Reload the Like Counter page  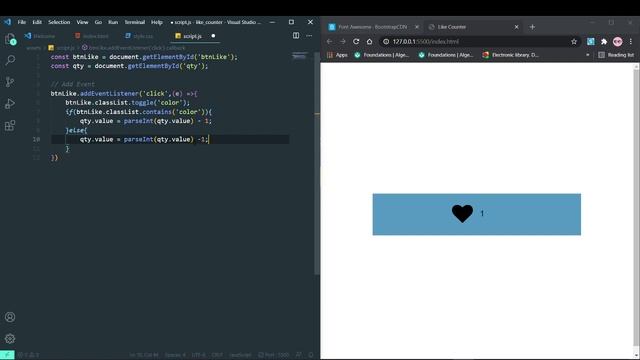pyautogui.click(x=356, y=41)
